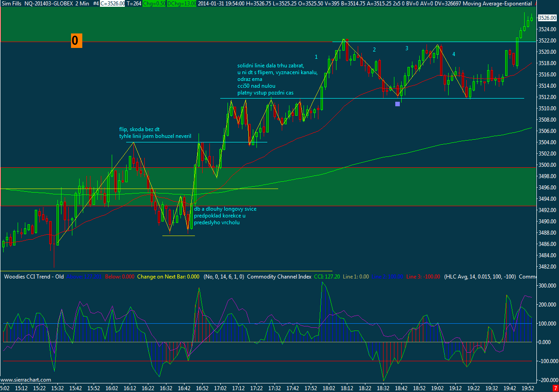This screenshot has height=392, width=559.
Task: Click the 'flip, skoda bez dt' annotation
Action: [139, 129]
